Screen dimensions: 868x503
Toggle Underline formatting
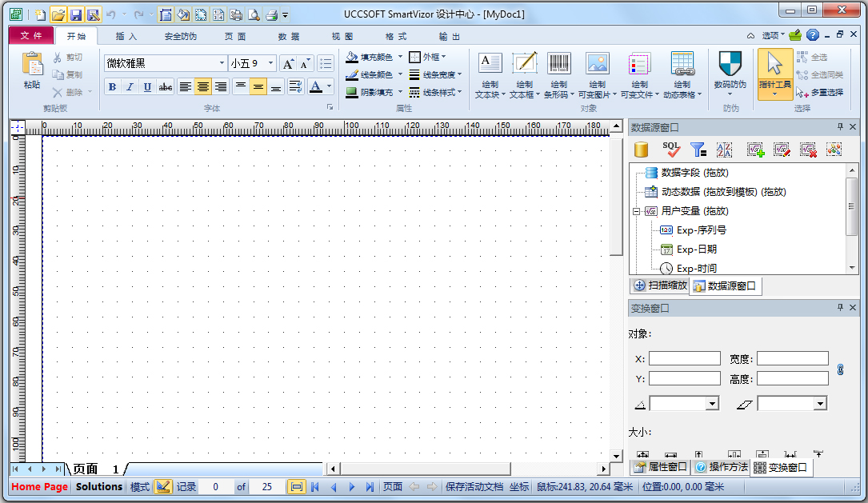(x=147, y=87)
